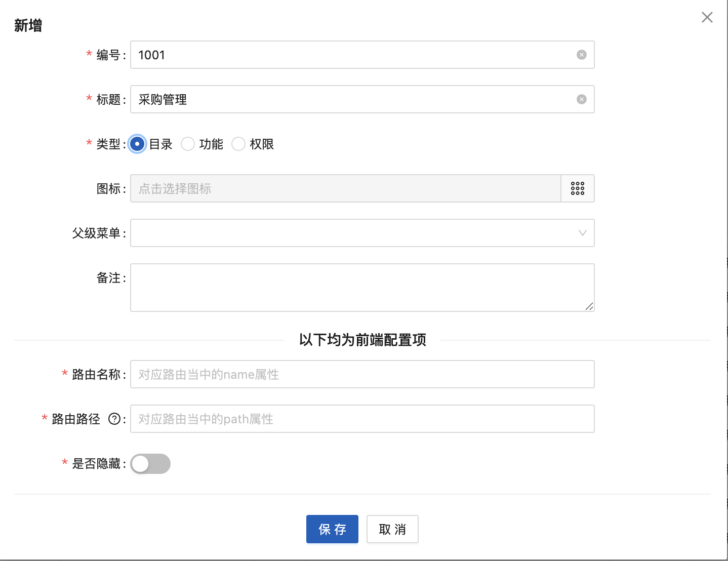The width and height of the screenshot is (728, 561).
Task: Select the 权限 type radio button
Action: pyautogui.click(x=238, y=144)
